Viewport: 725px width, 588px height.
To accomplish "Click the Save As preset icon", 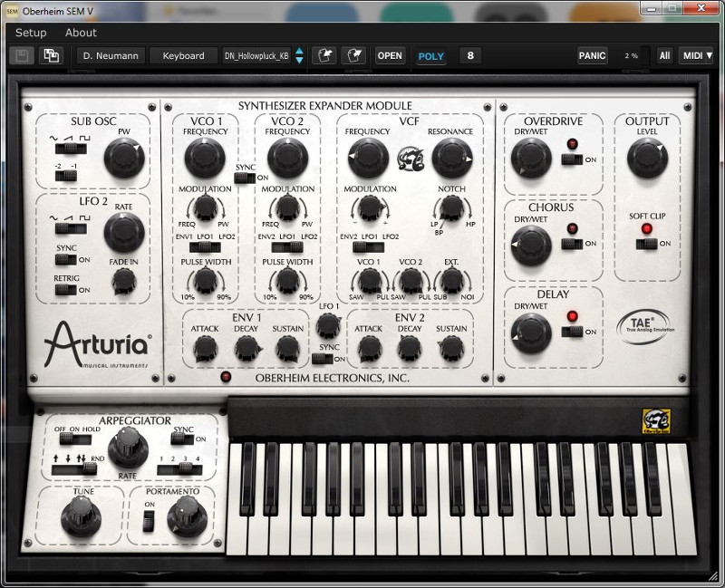I will 51,56.
